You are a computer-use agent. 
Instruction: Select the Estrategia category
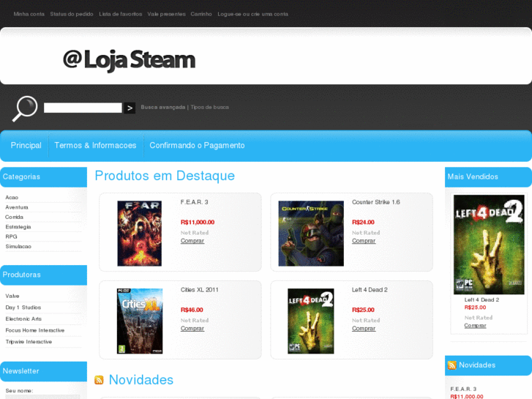coord(18,227)
